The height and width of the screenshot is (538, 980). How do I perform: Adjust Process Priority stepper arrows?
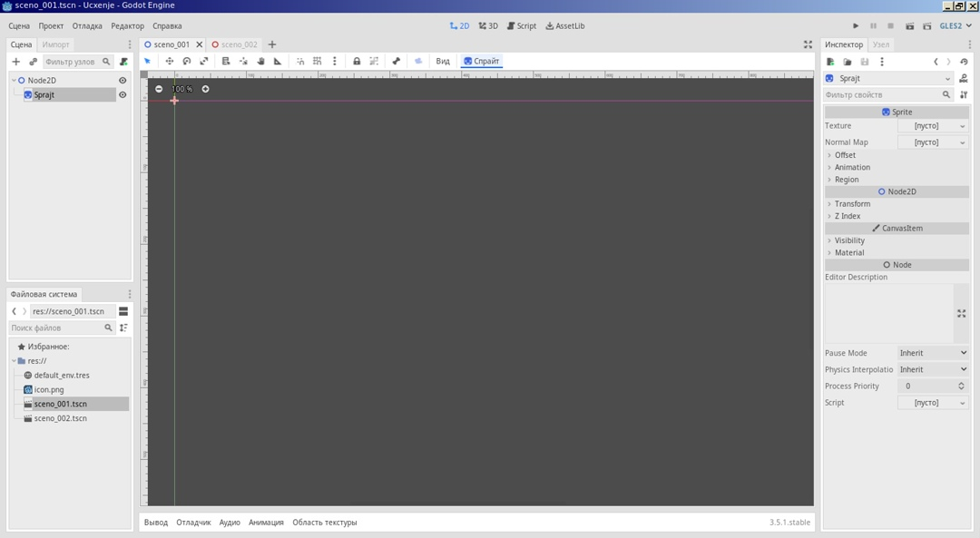961,386
